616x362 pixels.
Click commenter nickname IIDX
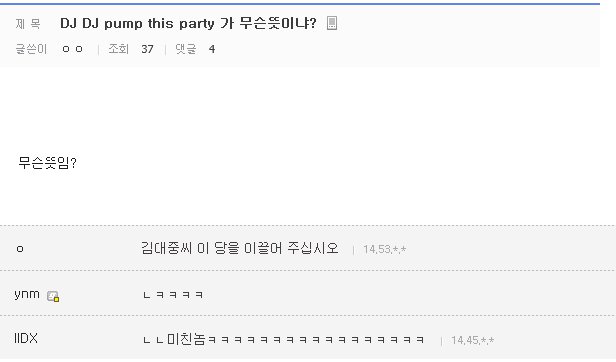pyautogui.click(x=26, y=338)
